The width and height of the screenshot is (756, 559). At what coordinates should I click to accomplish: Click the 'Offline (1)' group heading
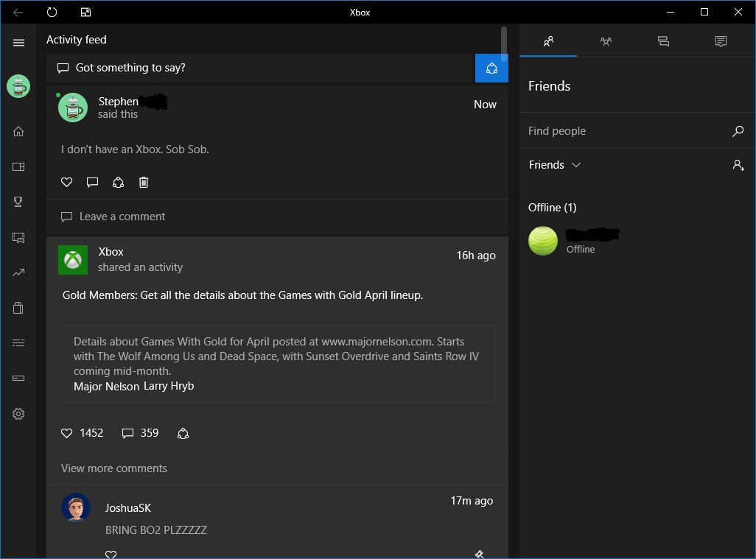552,208
